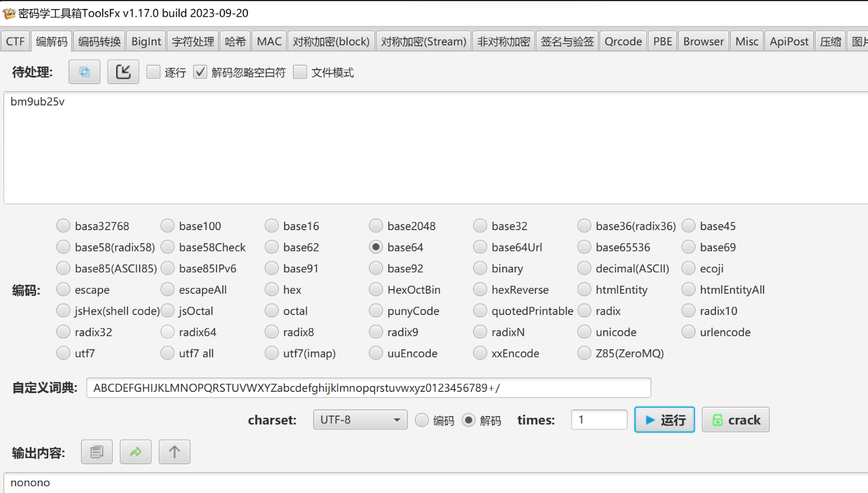Image resolution: width=868 pixels, height=493 pixels.
Task: Click the input text area with bm9ub25v
Action: click(436, 148)
